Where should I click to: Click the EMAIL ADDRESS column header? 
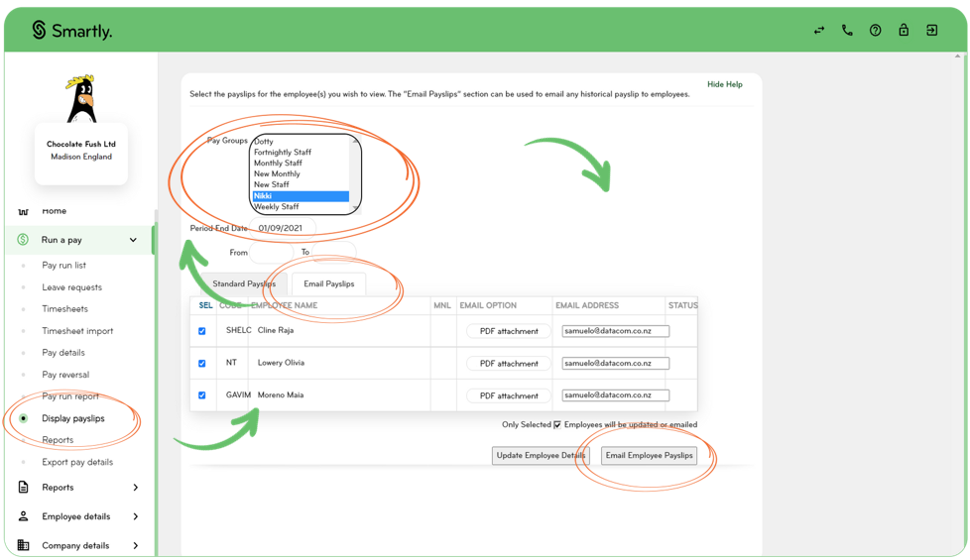[x=587, y=305]
